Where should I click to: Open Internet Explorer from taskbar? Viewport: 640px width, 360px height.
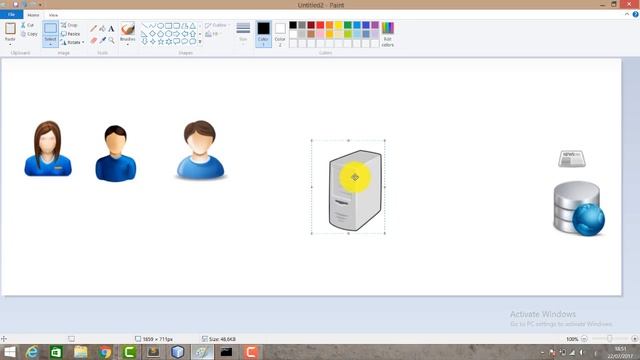[32, 352]
